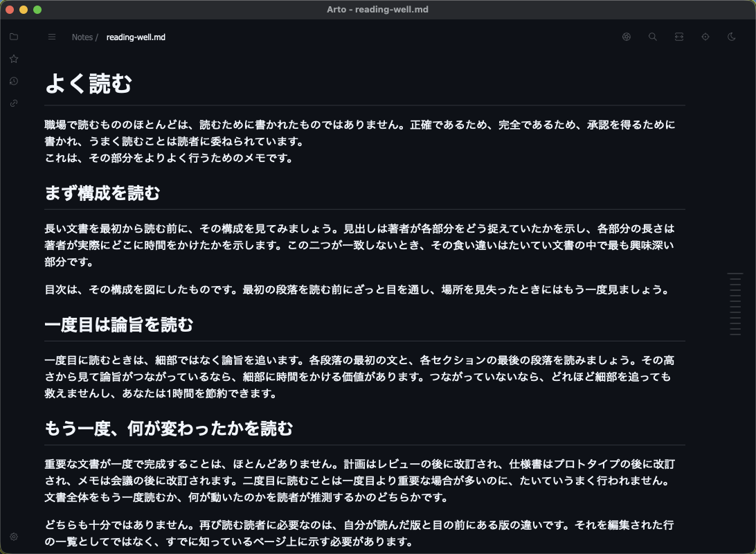Click the heading もう一度、何が変わったかを読む

click(169, 429)
